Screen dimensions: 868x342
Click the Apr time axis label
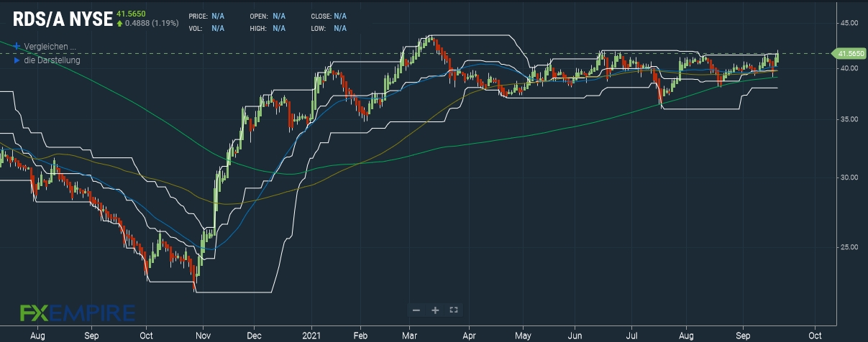click(x=470, y=336)
